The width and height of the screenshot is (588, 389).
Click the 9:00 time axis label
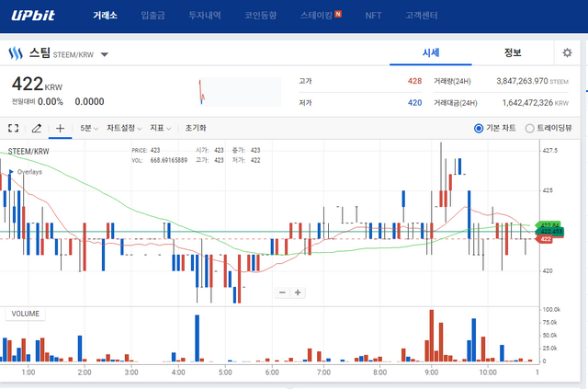431,372
